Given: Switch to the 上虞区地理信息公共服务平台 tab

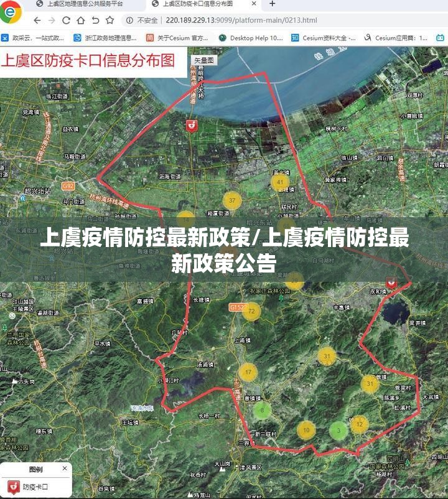Looking at the screenshot, I should click(x=81, y=4).
